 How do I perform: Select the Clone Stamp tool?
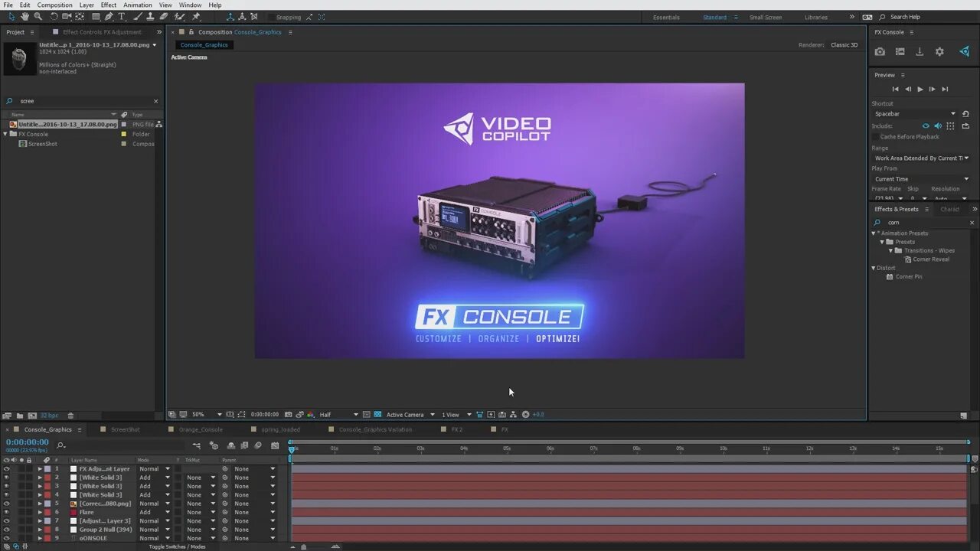point(150,16)
